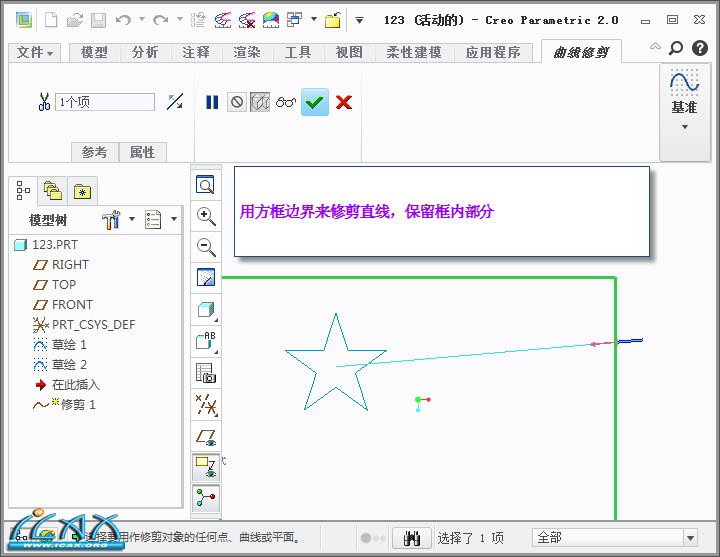Click the Redo arrow icon
The image size is (720, 557).
point(161,20)
